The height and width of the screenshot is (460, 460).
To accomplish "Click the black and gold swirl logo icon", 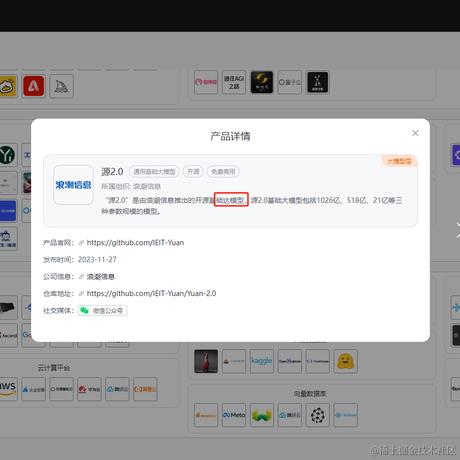I will pos(262,82).
